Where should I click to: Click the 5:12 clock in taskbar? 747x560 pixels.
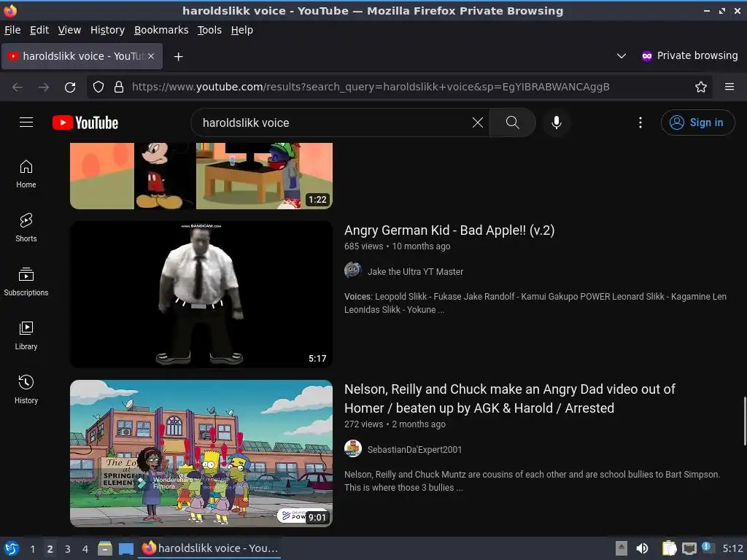pyautogui.click(x=732, y=548)
